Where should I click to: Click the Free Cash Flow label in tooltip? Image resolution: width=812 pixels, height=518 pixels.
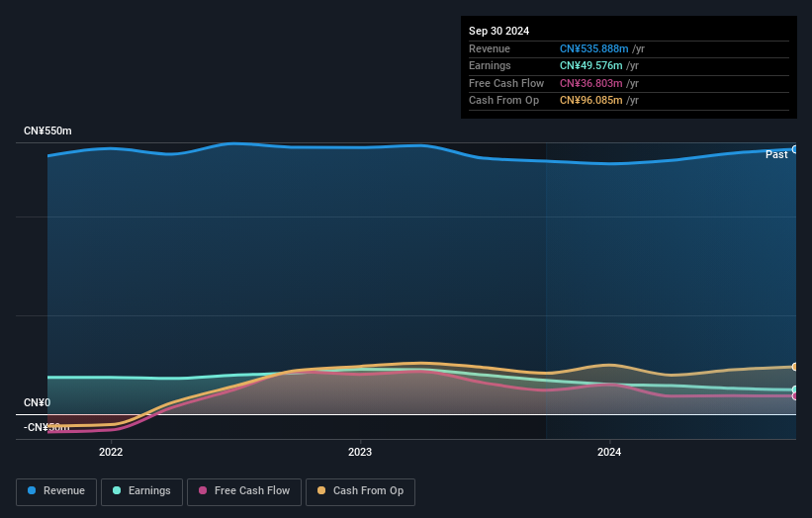pos(506,83)
